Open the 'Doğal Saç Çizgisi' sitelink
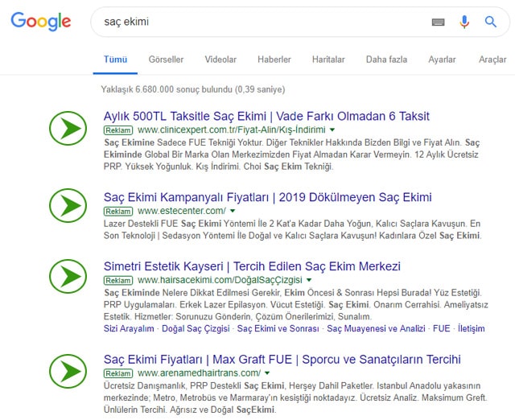The image size is (515, 420). coord(196,329)
